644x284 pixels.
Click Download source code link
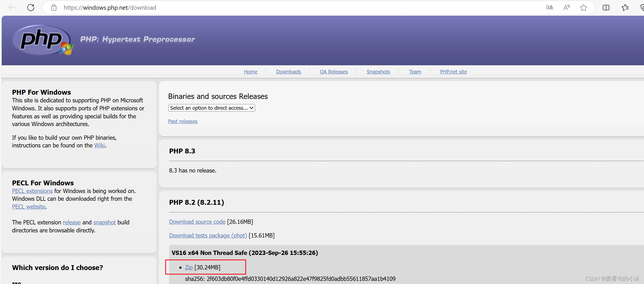(197, 222)
